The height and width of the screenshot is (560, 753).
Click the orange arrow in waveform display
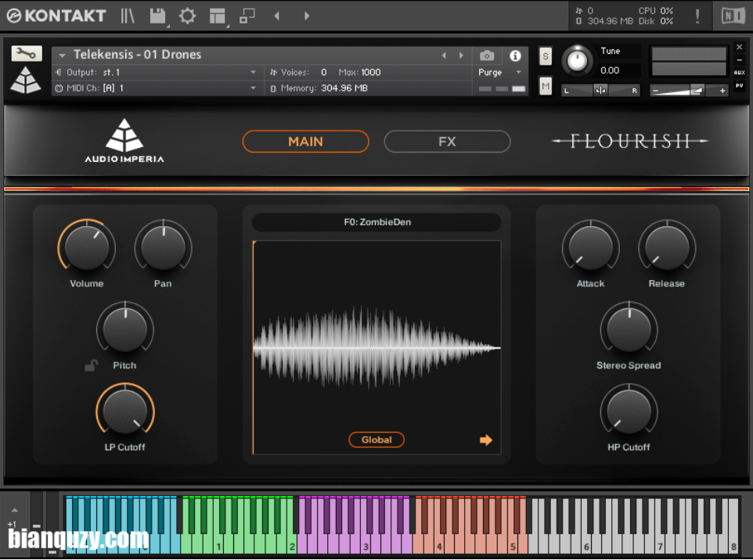click(486, 440)
